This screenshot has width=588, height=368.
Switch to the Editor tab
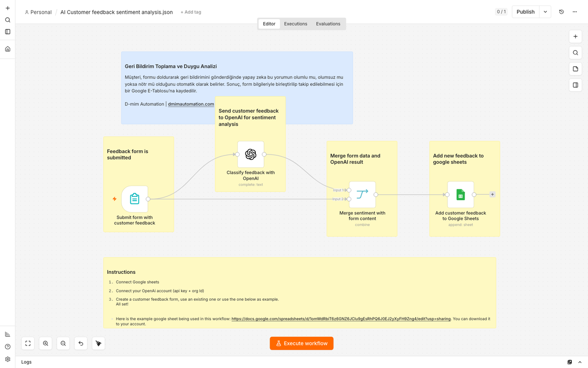(x=269, y=24)
